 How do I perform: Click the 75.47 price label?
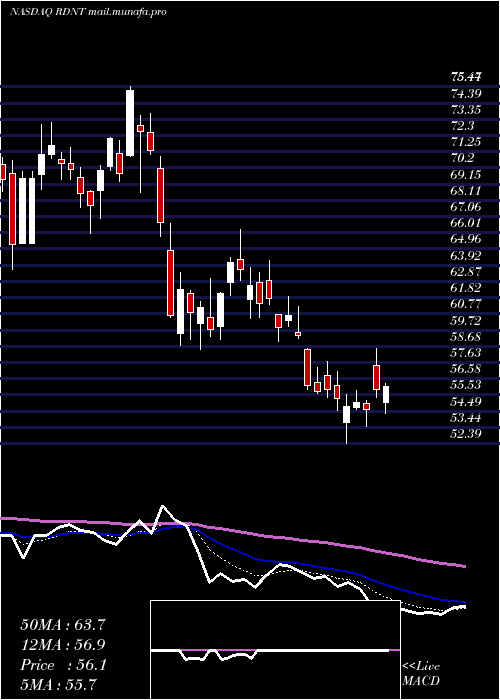pos(467,77)
